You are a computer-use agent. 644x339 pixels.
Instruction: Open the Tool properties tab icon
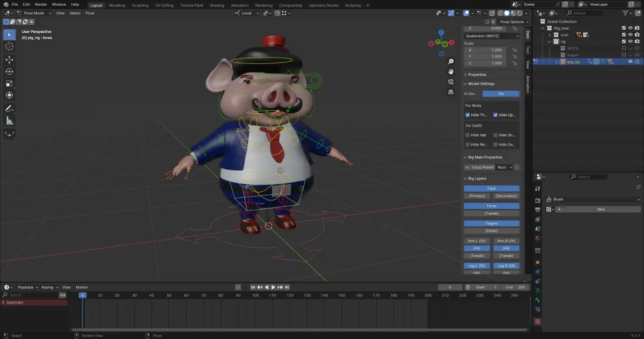pyautogui.click(x=537, y=189)
